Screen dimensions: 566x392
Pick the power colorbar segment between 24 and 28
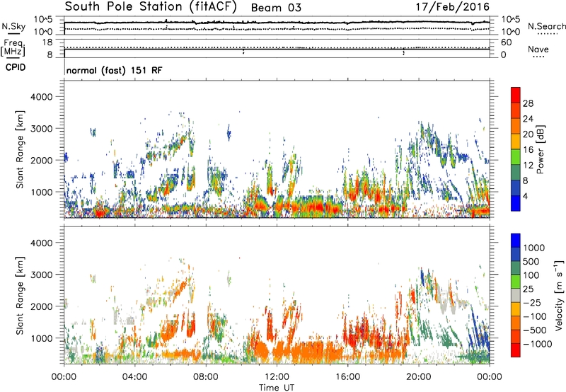pos(516,110)
